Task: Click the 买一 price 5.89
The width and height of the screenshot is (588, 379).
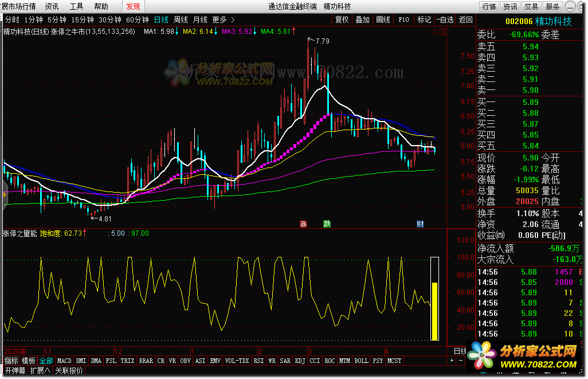Action: [531, 103]
